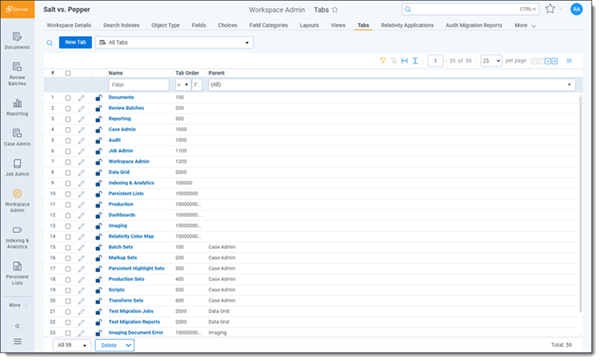This screenshot has width=600, height=361.
Task: Open the Indexing & Analytics sidebar icon
Action: pyautogui.click(x=17, y=237)
